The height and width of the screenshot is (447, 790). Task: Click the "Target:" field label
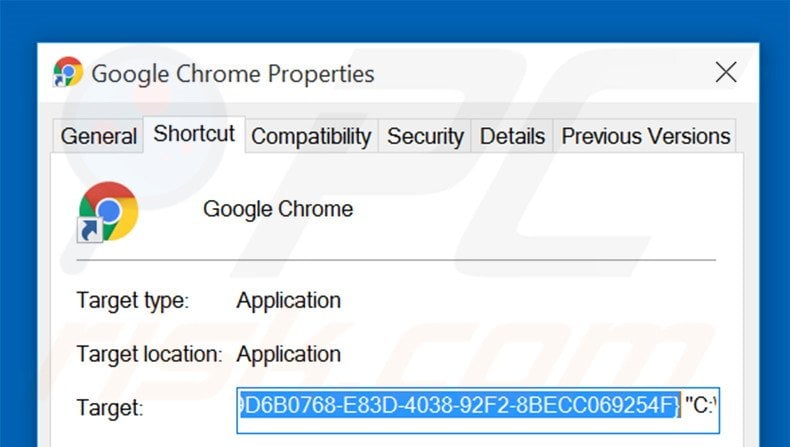click(x=110, y=408)
